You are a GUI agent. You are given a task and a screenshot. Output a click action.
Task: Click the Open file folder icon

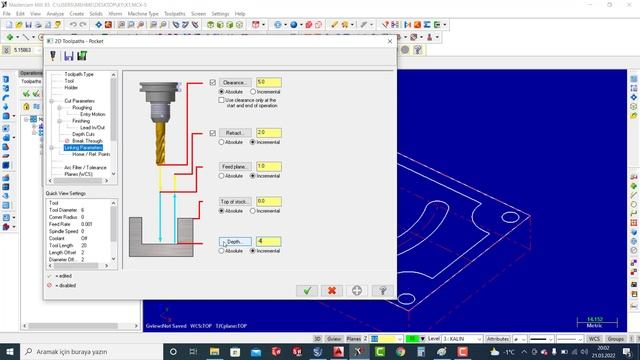pos(19,25)
